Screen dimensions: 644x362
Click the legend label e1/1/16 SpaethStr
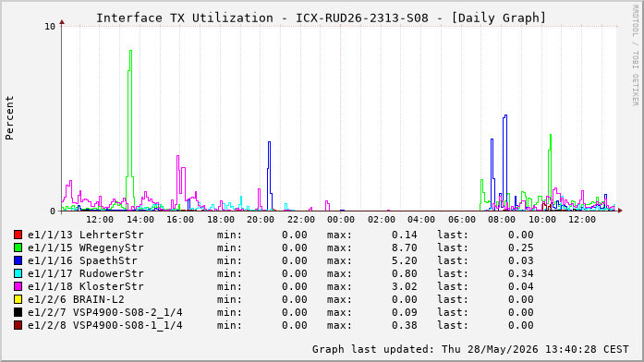[82, 260]
